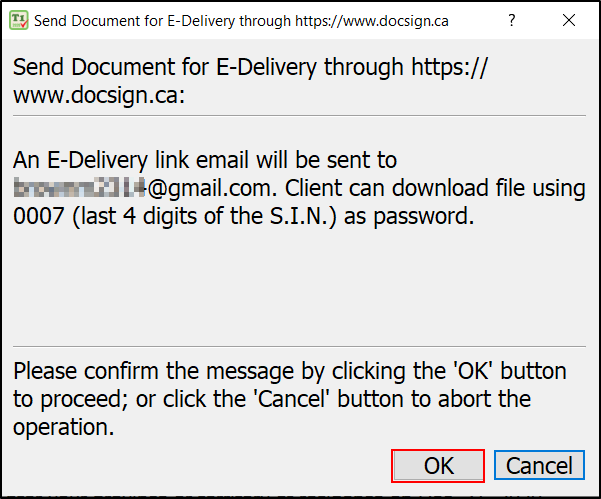This screenshot has width=601, height=499.
Task: Abort the operation with Cancel
Action: coord(539,466)
